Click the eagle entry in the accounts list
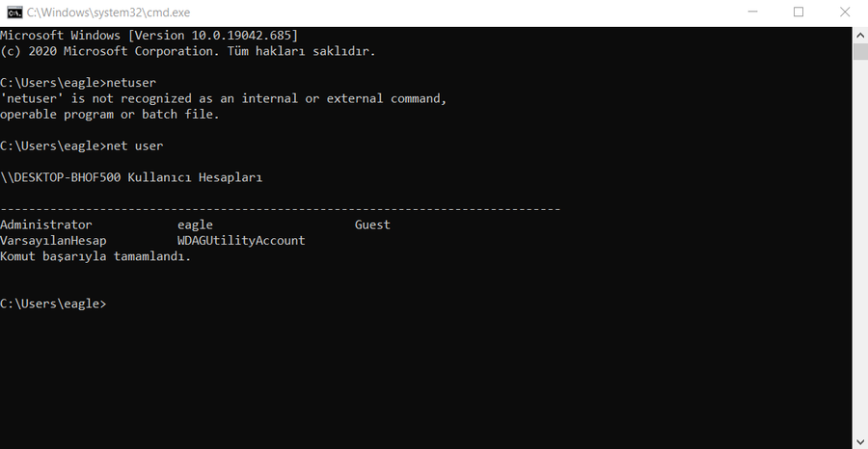Image resolution: width=868 pixels, height=449 pixels. (x=195, y=224)
